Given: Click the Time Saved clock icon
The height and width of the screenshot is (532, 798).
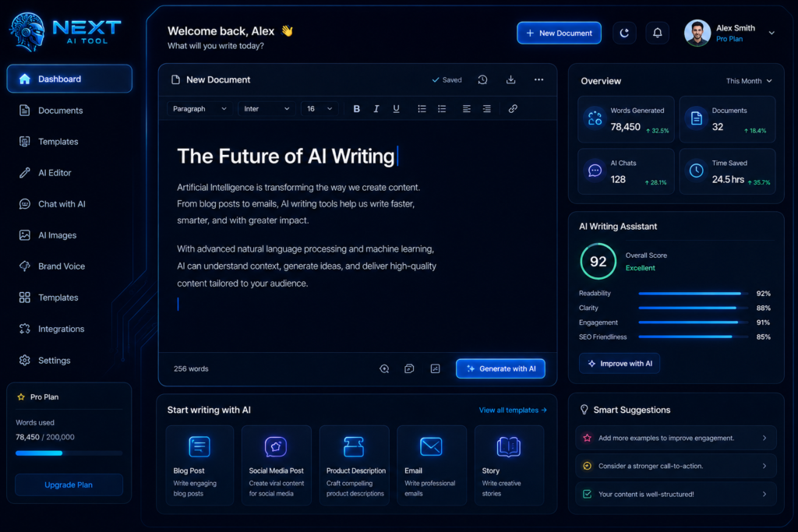Looking at the screenshot, I should click(x=696, y=171).
